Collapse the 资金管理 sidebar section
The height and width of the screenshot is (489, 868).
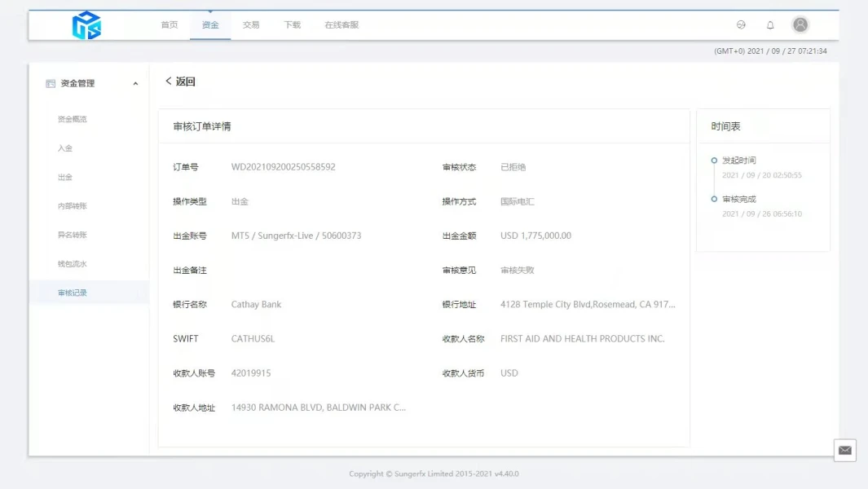(135, 83)
